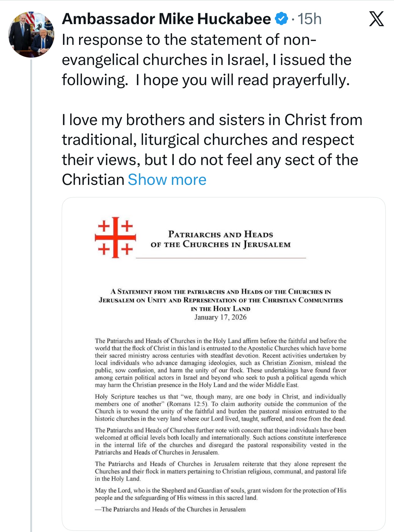Click the date January 17, 2026
Screen dimensions: 394x532
[x=221, y=317]
